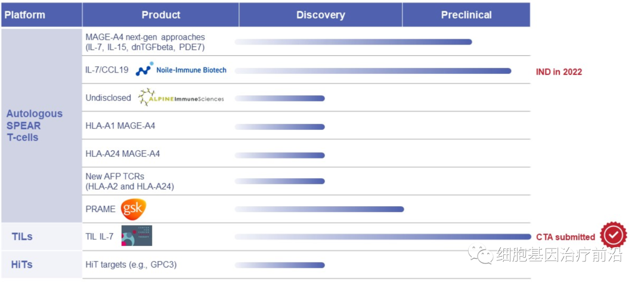Screen dimensions: 644x283
Task: Click the GSK orange logo
Action: click(x=133, y=209)
